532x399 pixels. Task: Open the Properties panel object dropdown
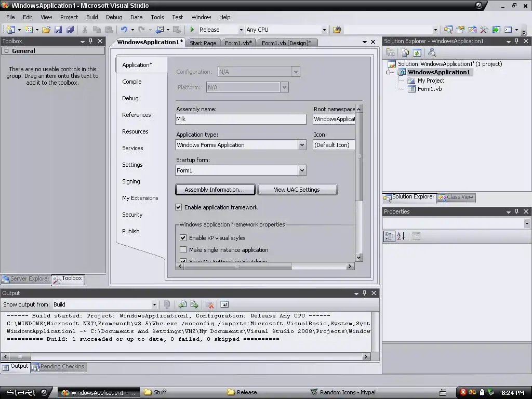(x=527, y=223)
